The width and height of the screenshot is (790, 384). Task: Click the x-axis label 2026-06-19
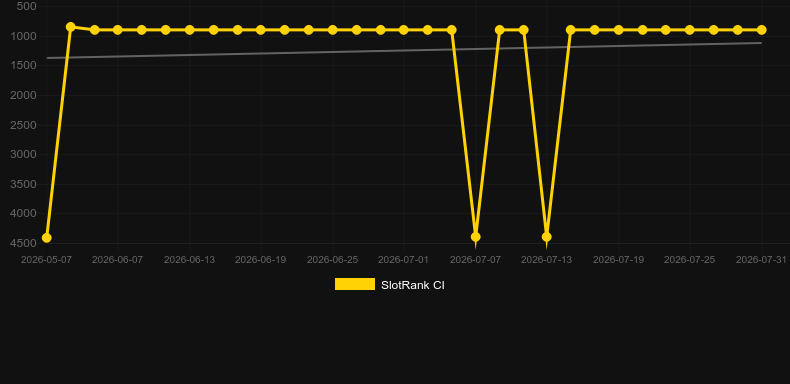point(260,260)
